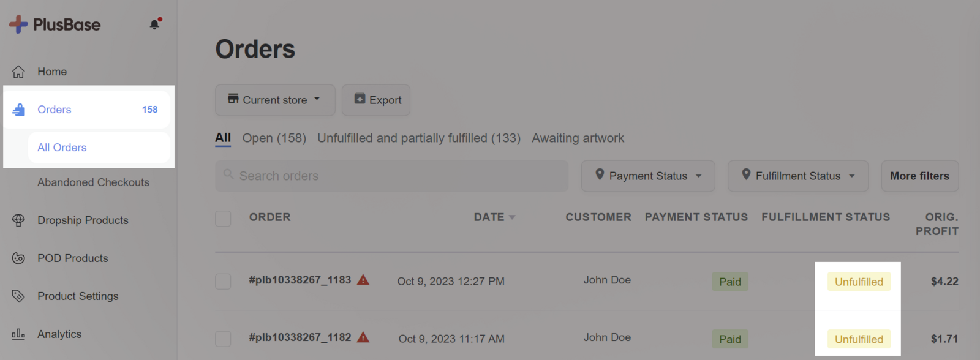Click the Dropship Products parachute icon
The height and width of the screenshot is (360, 980).
pyautogui.click(x=18, y=220)
